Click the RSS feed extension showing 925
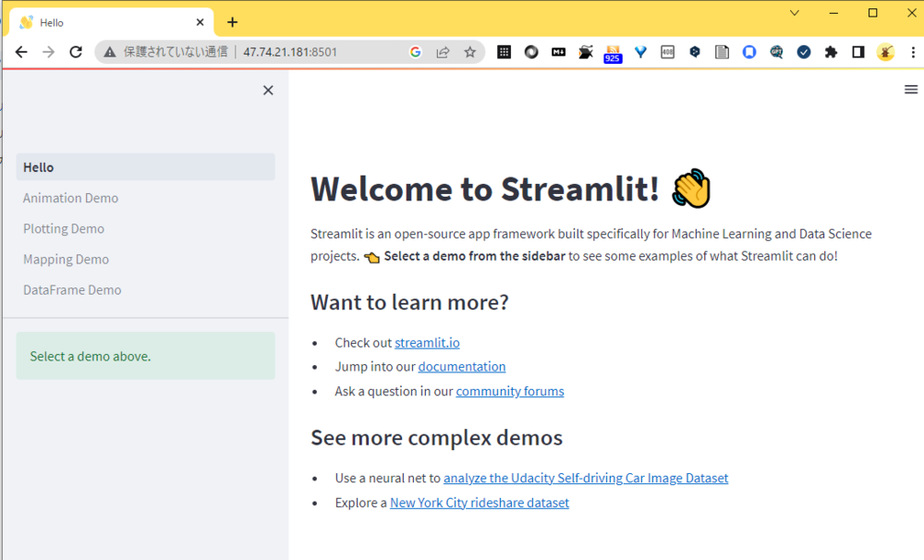This screenshot has width=924, height=560. pos(613,54)
